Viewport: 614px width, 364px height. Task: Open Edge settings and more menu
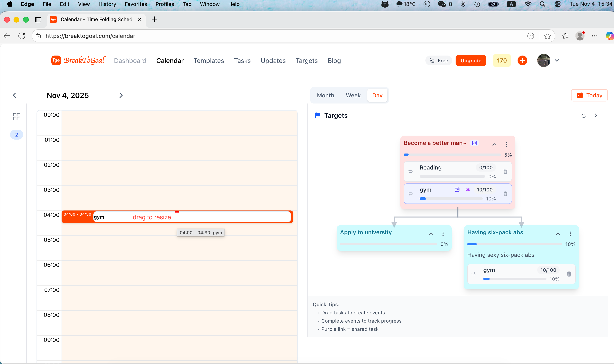pyautogui.click(x=595, y=36)
